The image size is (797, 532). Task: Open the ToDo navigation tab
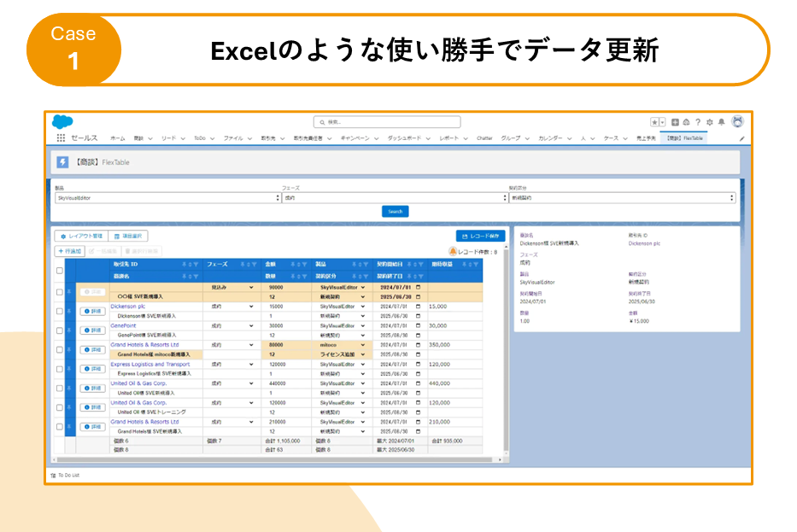(200, 138)
